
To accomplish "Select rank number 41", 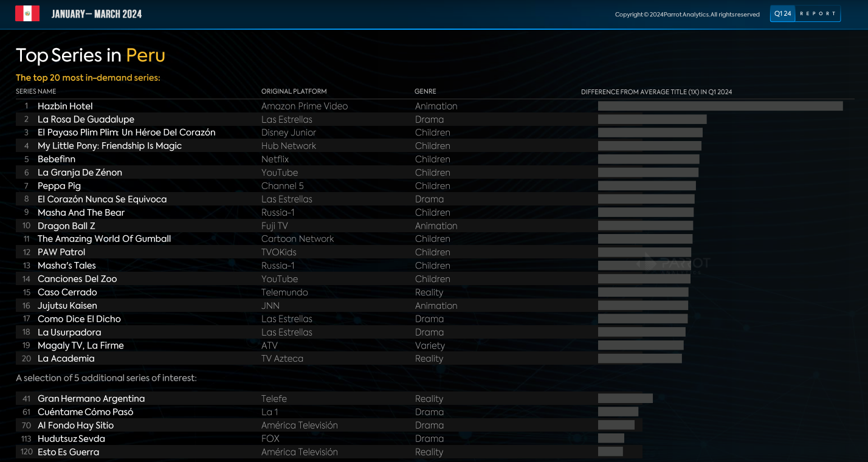I will pos(26,399).
